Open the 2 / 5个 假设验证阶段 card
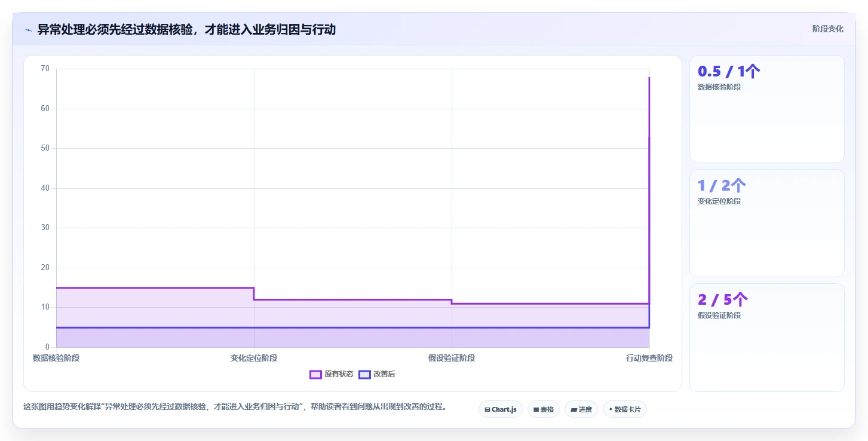 click(x=767, y=337)
